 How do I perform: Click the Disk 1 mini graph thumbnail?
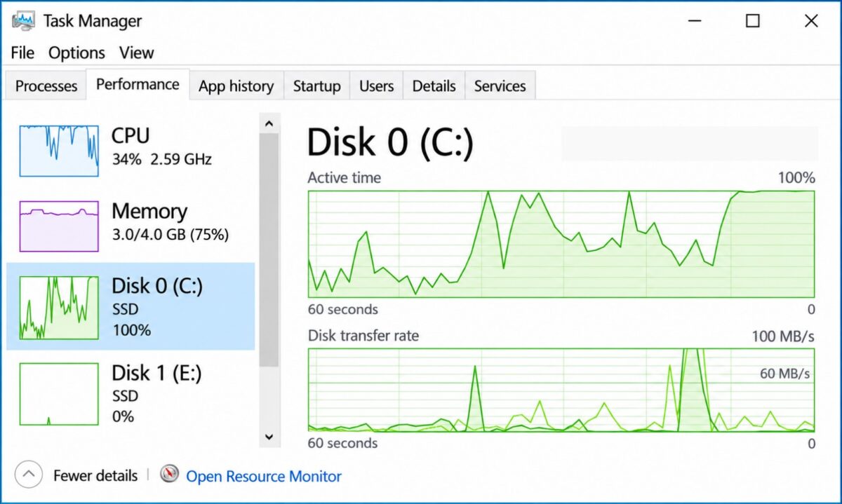coord(59,394)
